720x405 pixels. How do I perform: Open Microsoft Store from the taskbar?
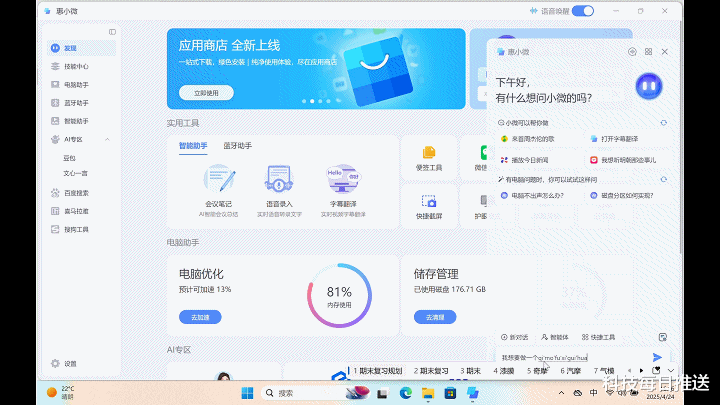(450, 393)
